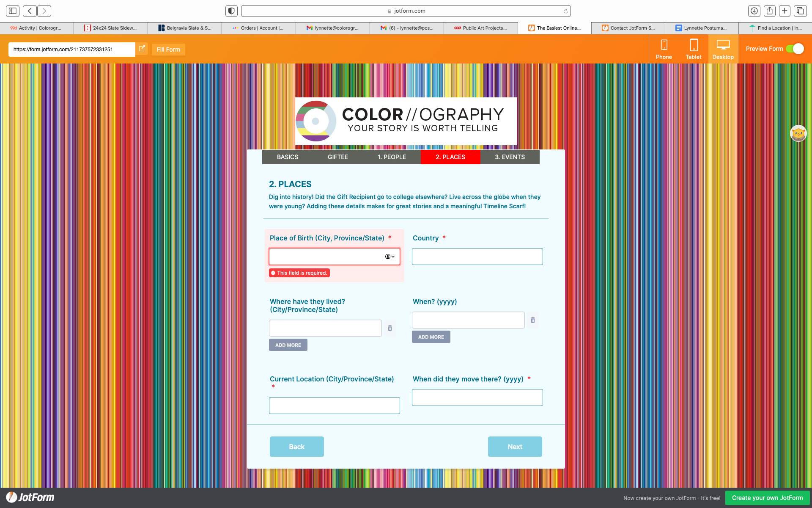This screenshot has height=508, width=812.
Task: Delete the 'When? (yyyy)' entry
Action: [x=533, y=320]
